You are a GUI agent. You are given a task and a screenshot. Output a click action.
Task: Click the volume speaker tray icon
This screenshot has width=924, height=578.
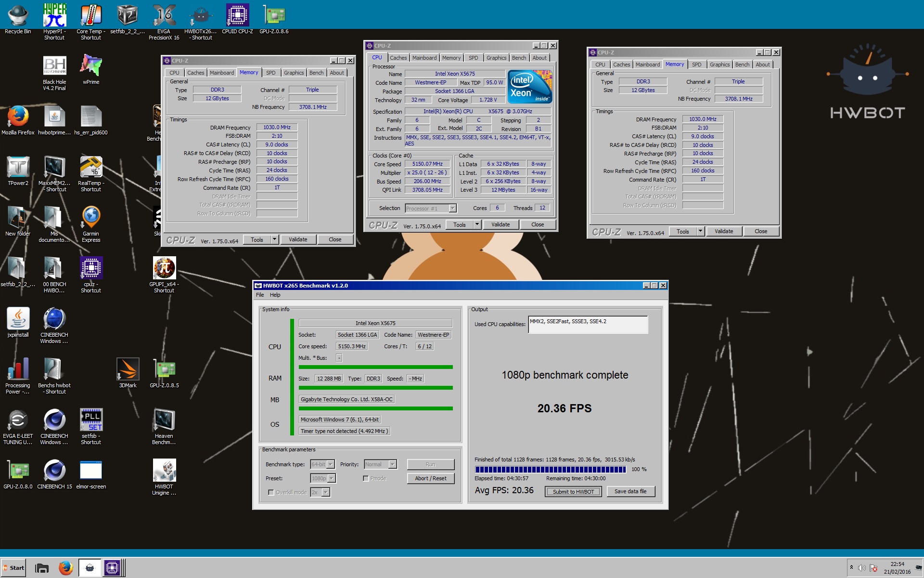click(861, 568)
